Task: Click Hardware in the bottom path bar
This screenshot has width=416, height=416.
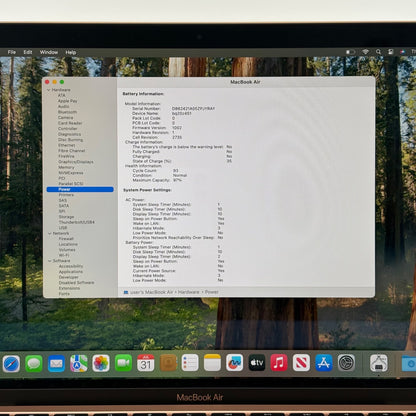Action: click(x=188, y=292)
